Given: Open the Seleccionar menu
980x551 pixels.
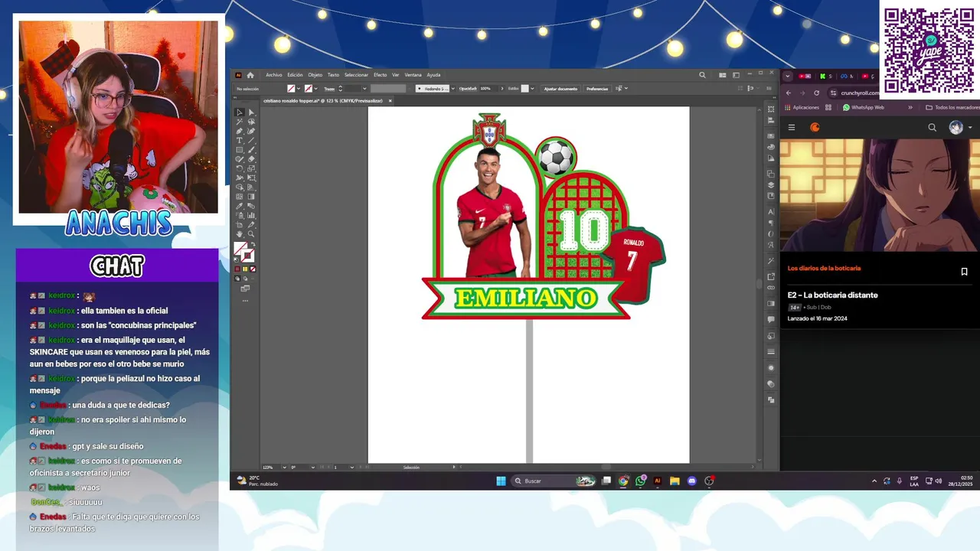Looking at the screenshot, I should pos(356,75).
